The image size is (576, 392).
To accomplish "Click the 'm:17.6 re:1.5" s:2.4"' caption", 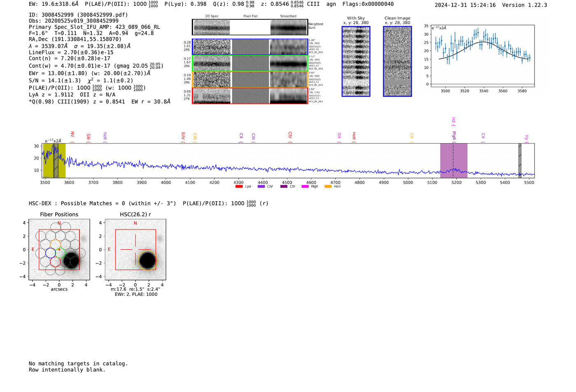I will [x=135, y=290].
